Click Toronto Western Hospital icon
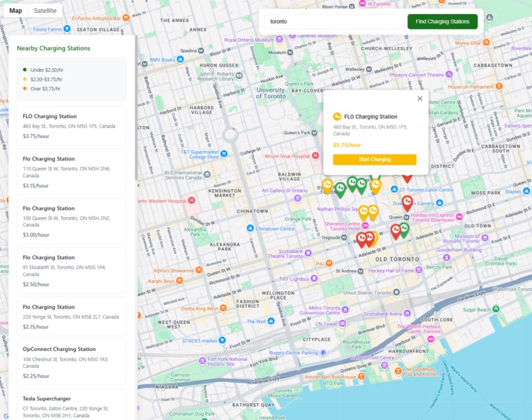The width and height of the screenshot is (532, 420). [192, 201]
